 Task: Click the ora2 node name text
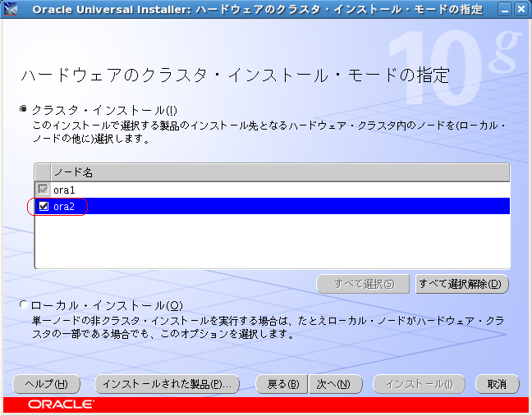(64, 206)
